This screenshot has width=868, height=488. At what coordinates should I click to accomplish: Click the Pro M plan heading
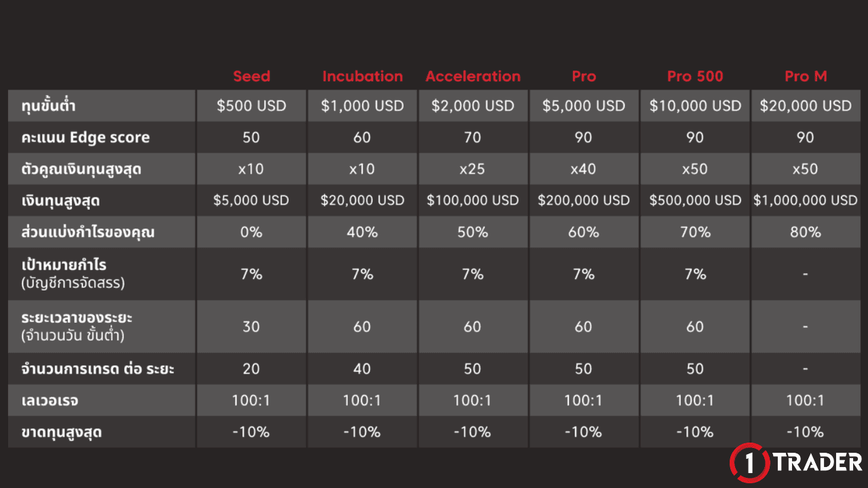[806, 77]
